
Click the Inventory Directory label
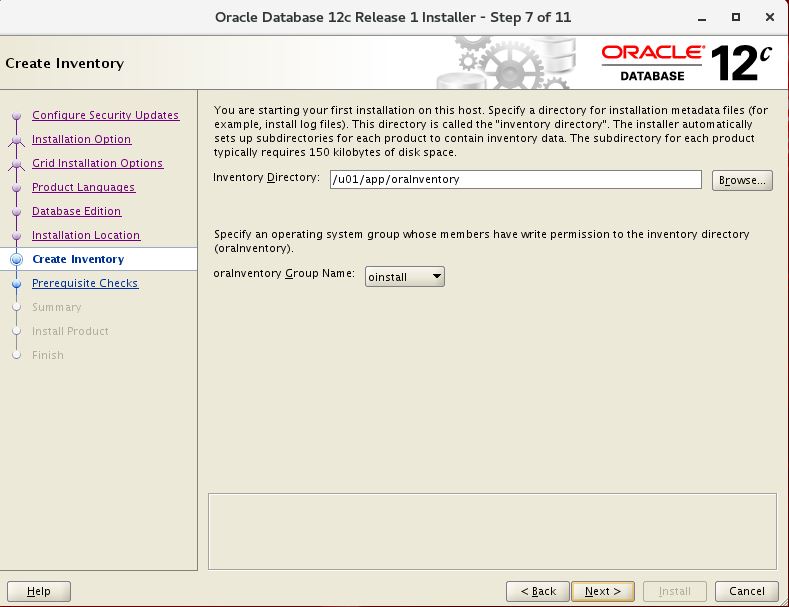point(266,178)
